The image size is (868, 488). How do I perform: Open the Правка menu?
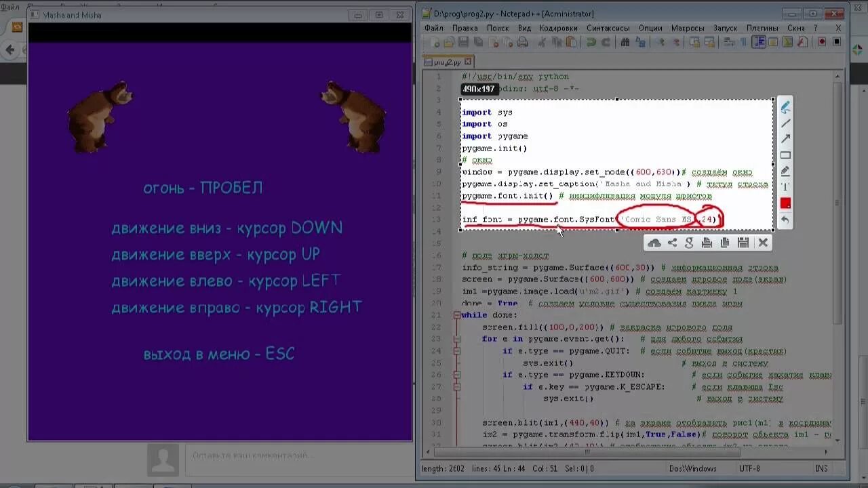(465, 28)
